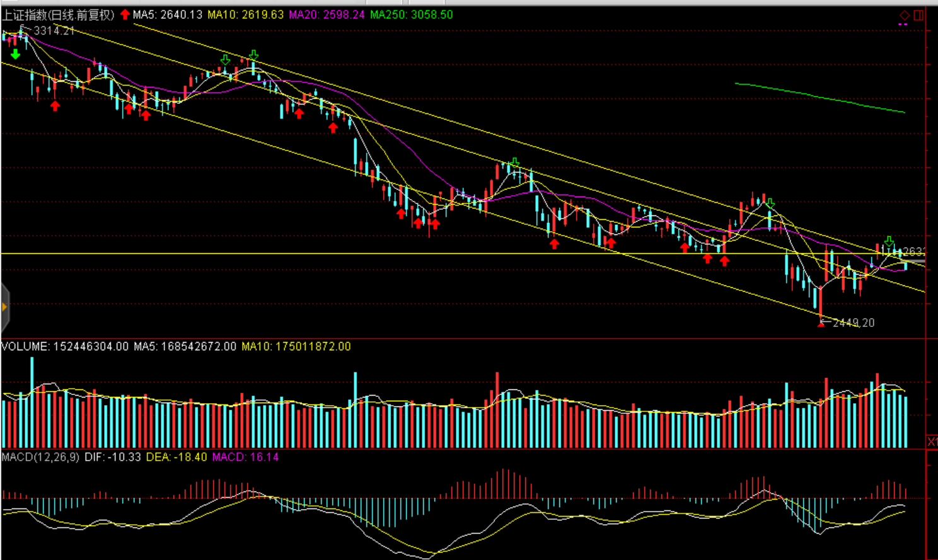
Task: Click the red triangle marker at 2449.20 low
Action: pyautogui.click(x=821, y=324)
